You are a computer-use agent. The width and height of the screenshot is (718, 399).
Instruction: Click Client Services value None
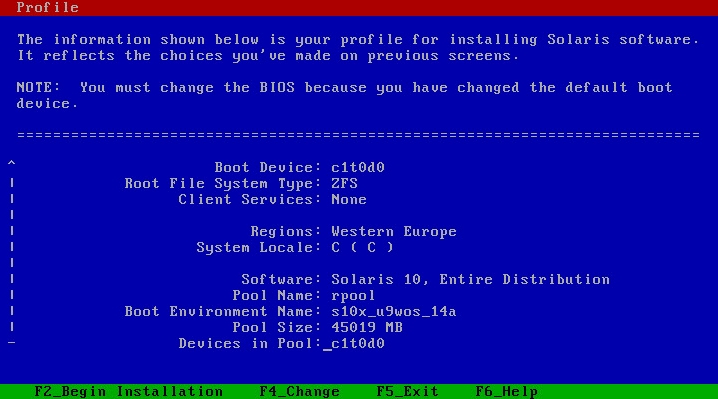click(349, 199)
